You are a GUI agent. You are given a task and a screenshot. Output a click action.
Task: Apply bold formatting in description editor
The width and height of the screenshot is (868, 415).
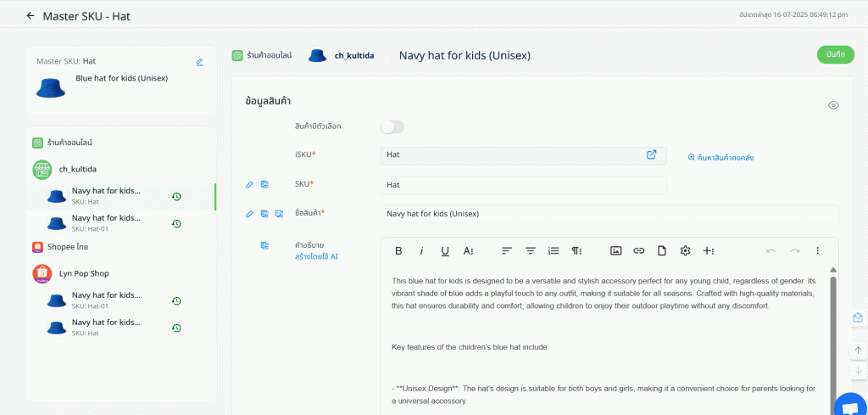(x=398, y=250)
